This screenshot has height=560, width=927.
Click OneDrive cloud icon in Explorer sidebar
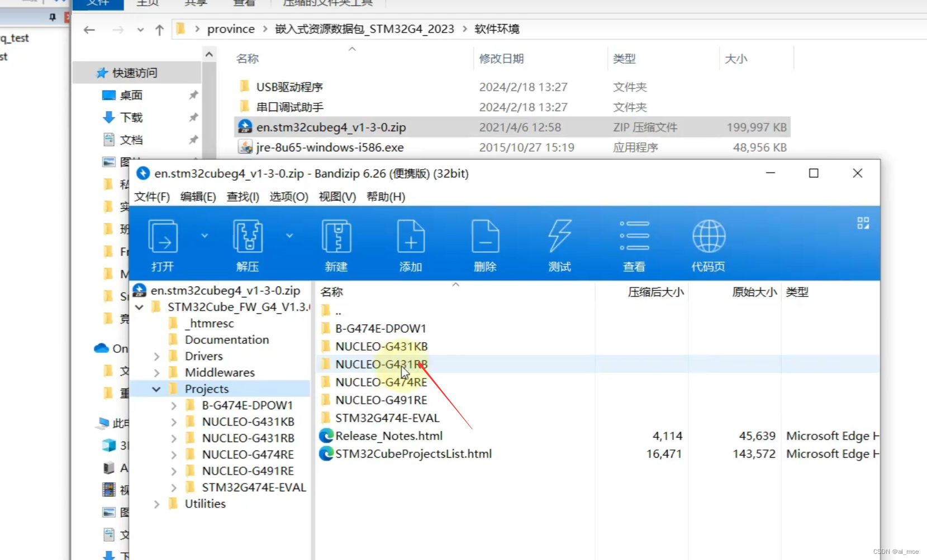pos(101,348)
